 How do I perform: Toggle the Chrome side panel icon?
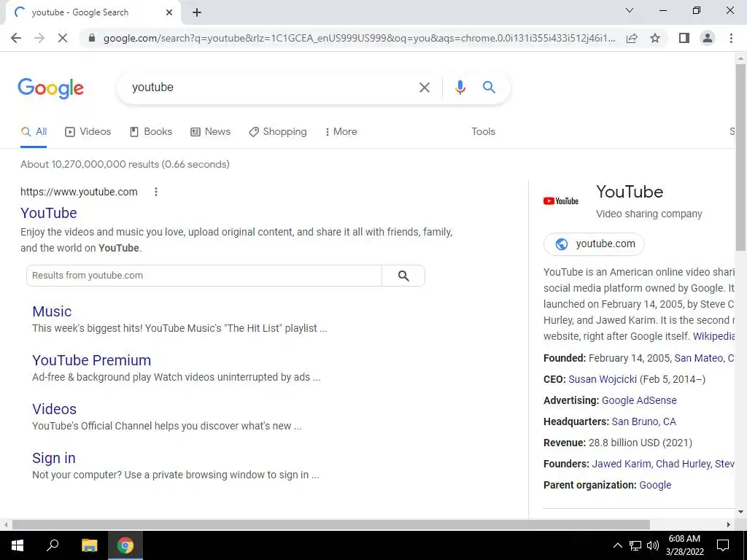[x=684, y=38]
